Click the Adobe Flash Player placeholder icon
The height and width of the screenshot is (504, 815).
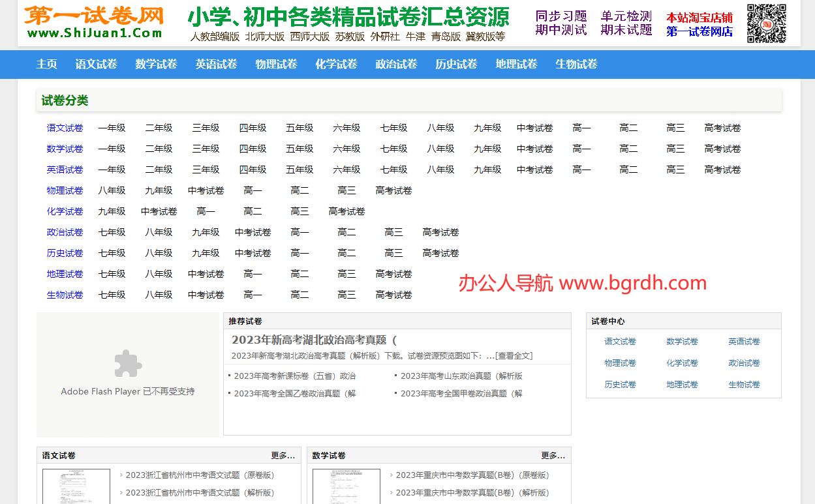(127, 365)
